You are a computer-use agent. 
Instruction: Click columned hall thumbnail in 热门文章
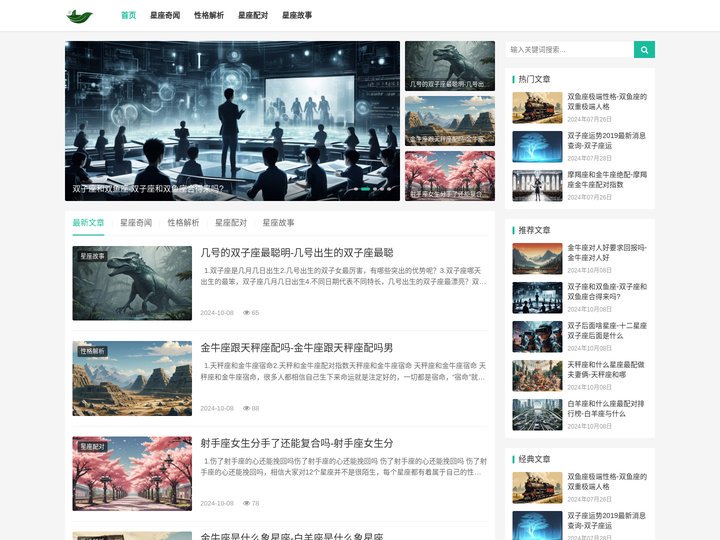coord(537,186)
